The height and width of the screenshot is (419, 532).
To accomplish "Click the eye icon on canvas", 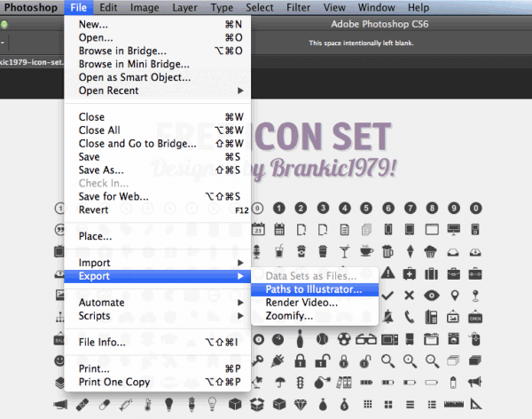I will (432, 296).
